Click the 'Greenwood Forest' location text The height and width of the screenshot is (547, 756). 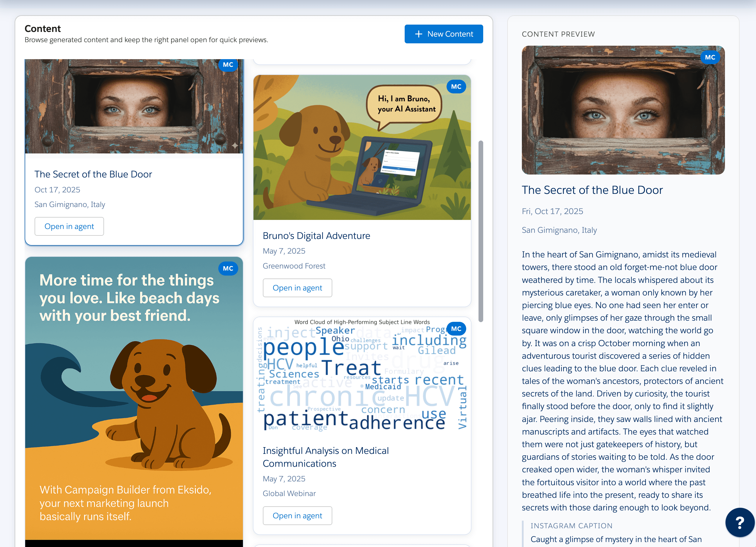coord(294,266)
